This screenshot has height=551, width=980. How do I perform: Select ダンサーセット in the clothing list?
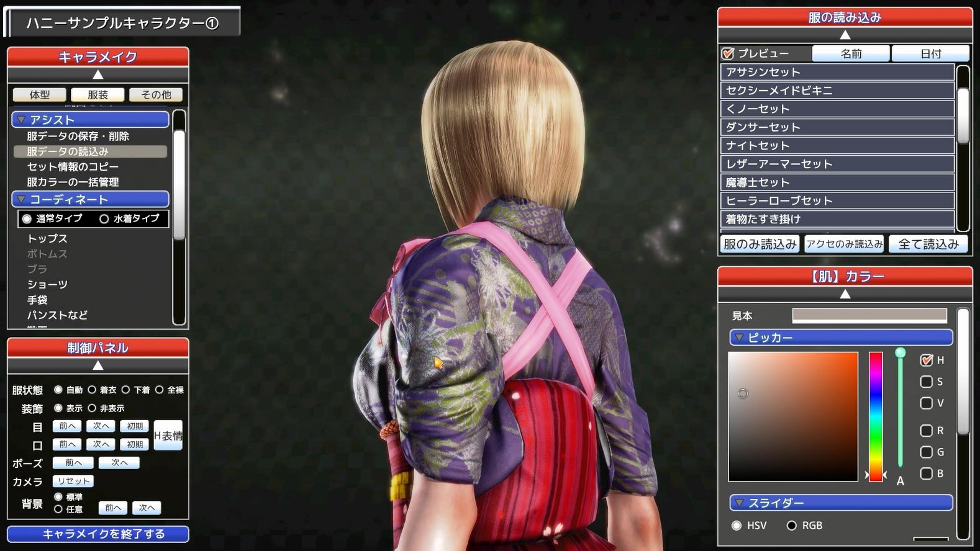click(837, 127)
